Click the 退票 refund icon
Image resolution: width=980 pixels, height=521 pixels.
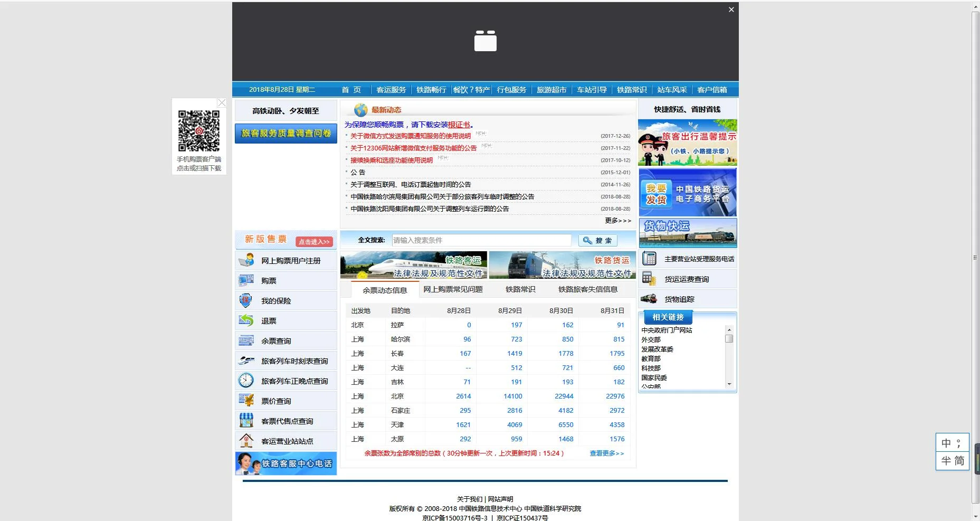(246, 320)
